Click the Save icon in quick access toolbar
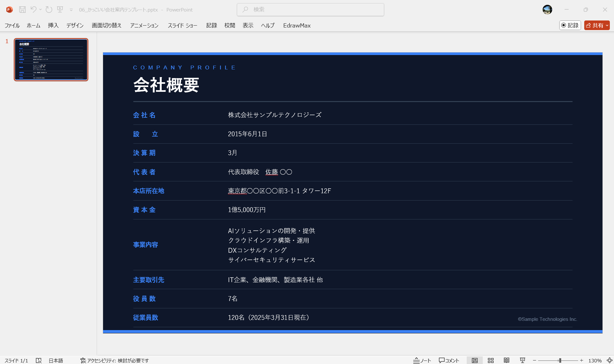Screen dimensions: 614x364 coord(22,10)
